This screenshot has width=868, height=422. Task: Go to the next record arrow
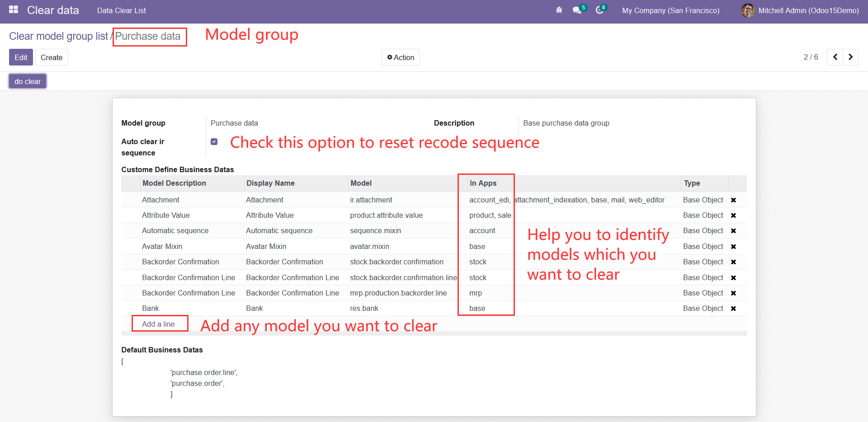pos(851,57)
